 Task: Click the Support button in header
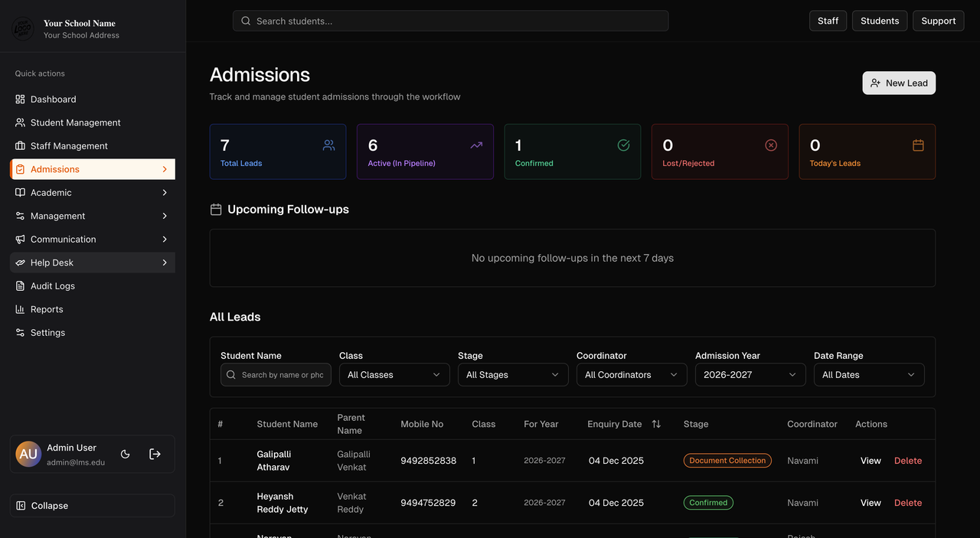click(x=938, y=21)
